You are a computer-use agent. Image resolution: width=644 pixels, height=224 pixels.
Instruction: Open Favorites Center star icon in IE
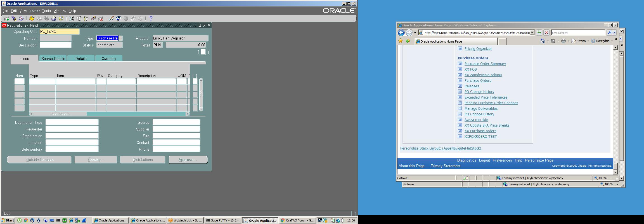coord(401,41)
